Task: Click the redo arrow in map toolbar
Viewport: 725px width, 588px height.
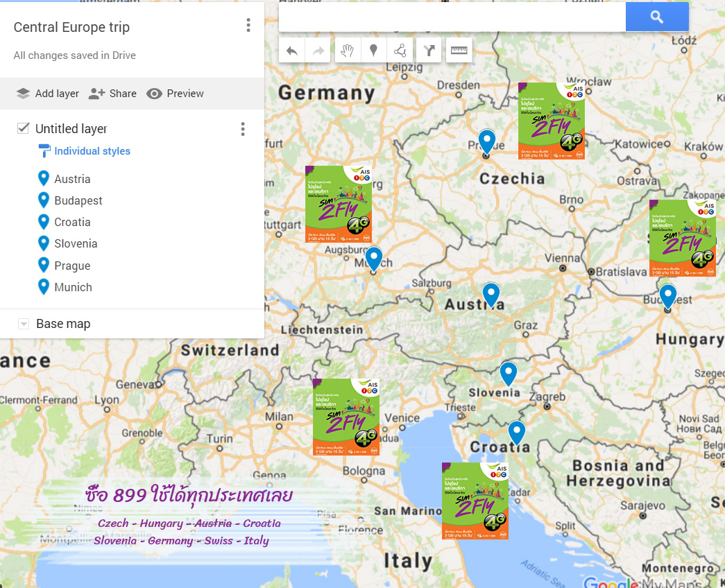Action: pyautogui.click(x=318, y=51)
